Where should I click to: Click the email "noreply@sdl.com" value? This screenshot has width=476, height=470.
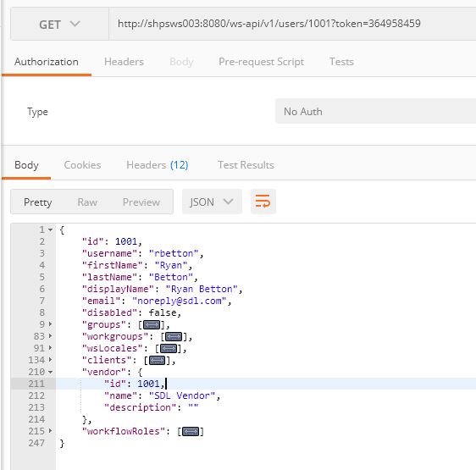coord(179,301)
